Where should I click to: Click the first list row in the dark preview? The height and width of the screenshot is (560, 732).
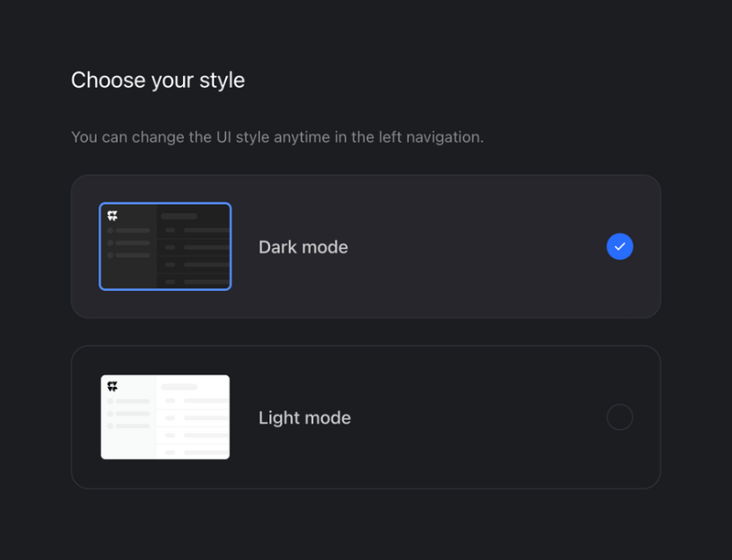[192, 231]
